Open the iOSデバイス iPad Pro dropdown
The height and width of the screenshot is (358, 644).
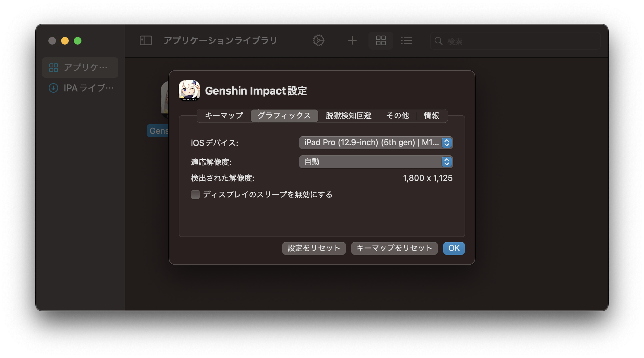point(375,143)
